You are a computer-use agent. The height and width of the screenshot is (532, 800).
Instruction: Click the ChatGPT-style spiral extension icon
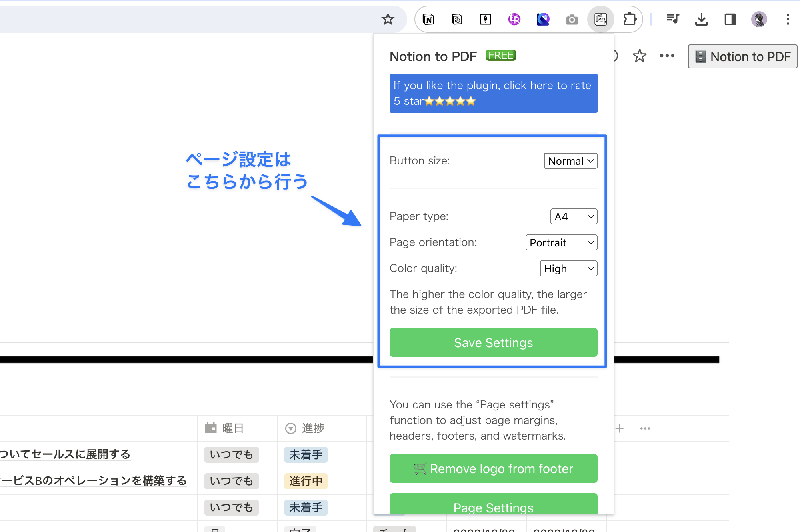pyautogui.click(x=457, y=19)
